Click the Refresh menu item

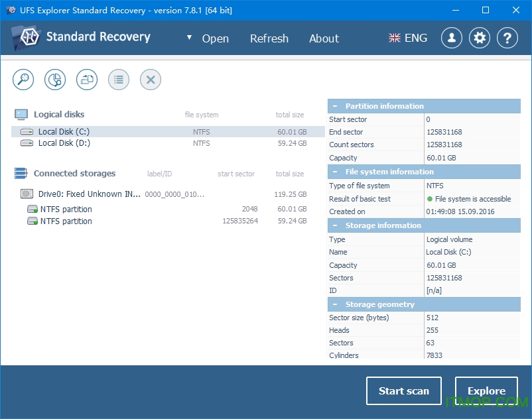click(269, 38)
